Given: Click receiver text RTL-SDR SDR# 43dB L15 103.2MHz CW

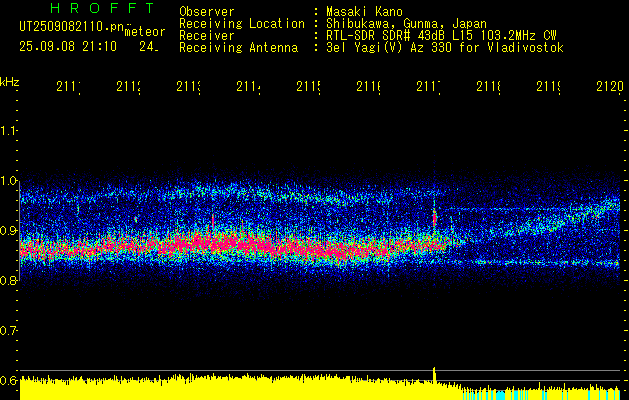Looking at the screenshot, I should click(441, 36).
